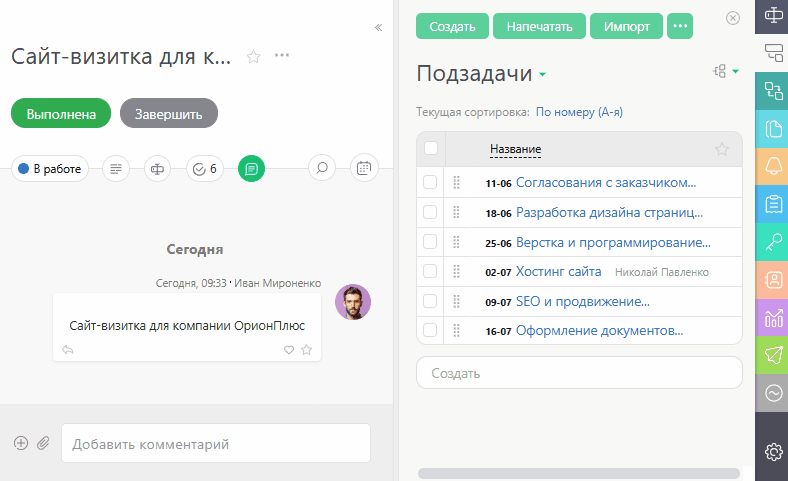Image resolution: width=788 pixels, height=481 pixels.
Task: Open the Согласования с заказчиком subtask link
Action: 606,182
